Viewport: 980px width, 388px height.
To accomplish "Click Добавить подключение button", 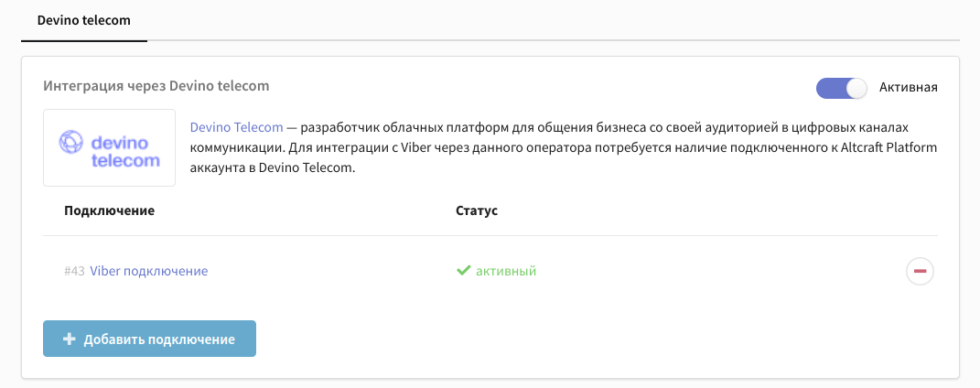I will (x=149, y=339).
